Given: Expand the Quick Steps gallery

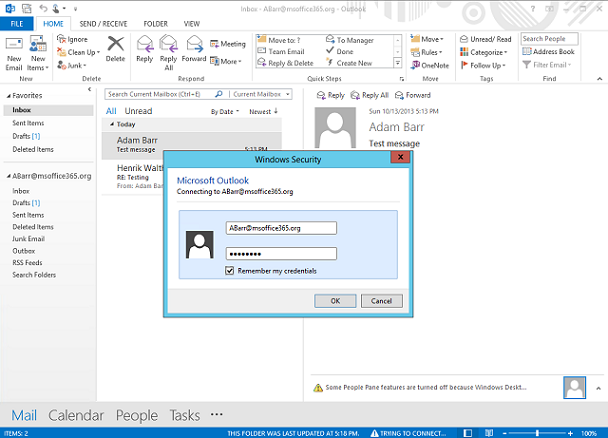Looking at the screenshot, I should [x=397, y=63].
